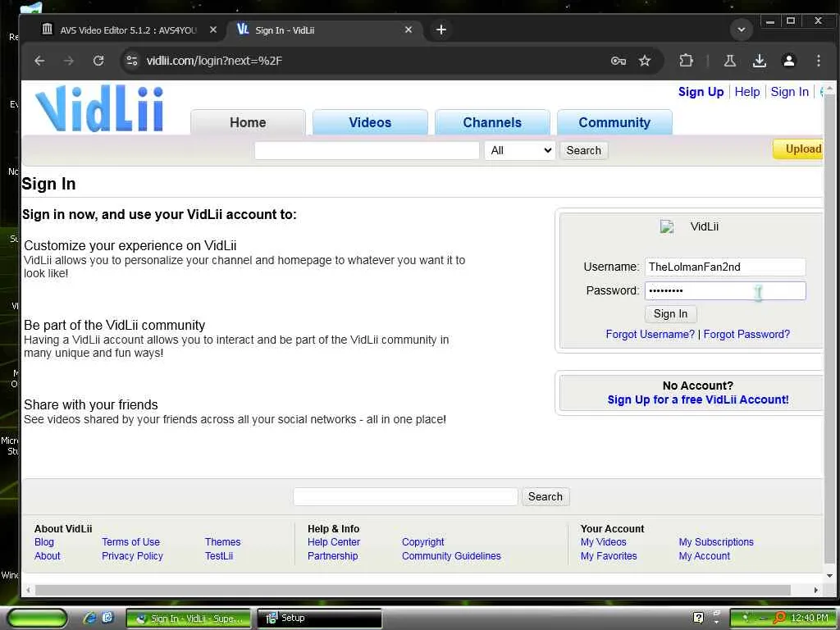Click the vertical scrollbar down arrow
The image size is (840, 630).
(830, 576)
